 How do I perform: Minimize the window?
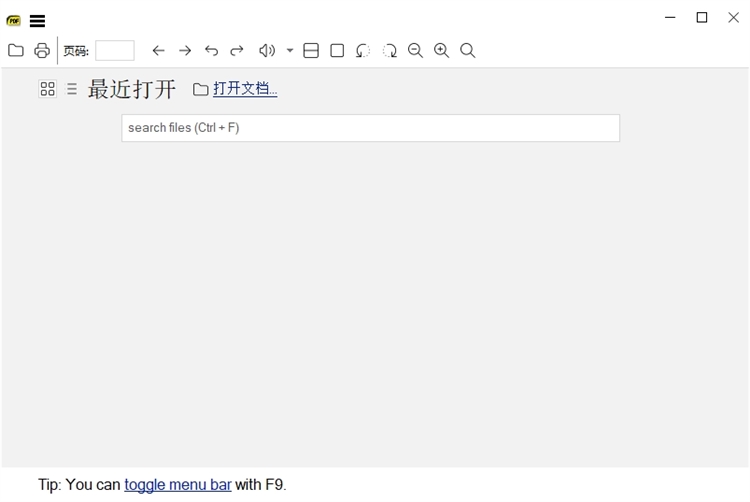[670, 18]
